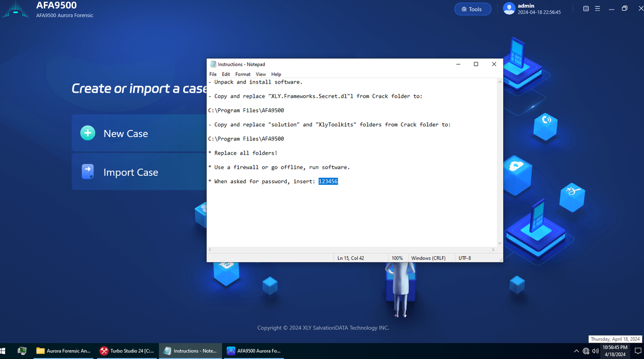Switch to Turbo Studio 24 in taskbar

tap(127, 351)
